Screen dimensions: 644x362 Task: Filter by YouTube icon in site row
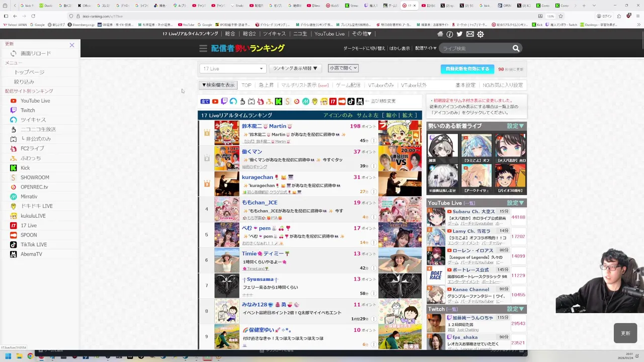point(215,102)
